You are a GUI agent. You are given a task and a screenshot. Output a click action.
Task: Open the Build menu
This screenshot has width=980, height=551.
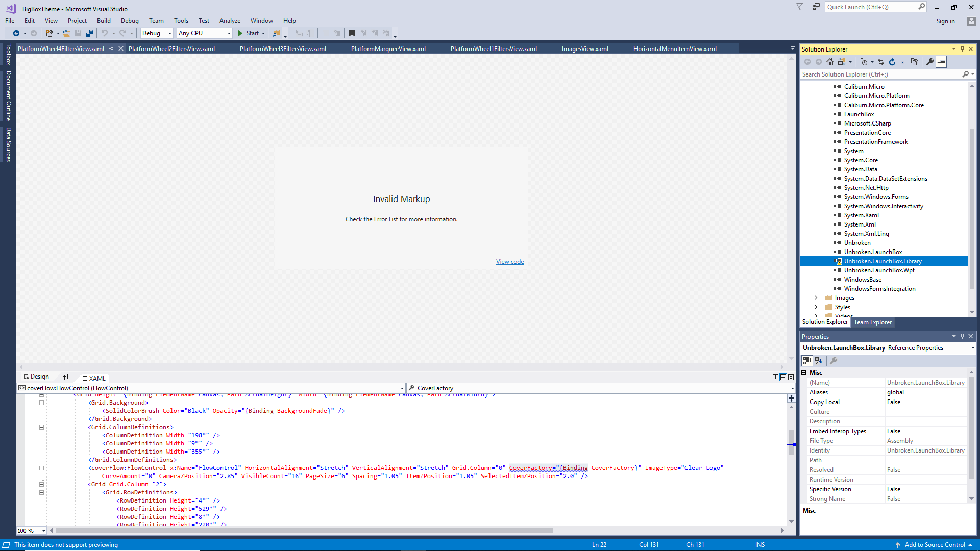point(104,21)
